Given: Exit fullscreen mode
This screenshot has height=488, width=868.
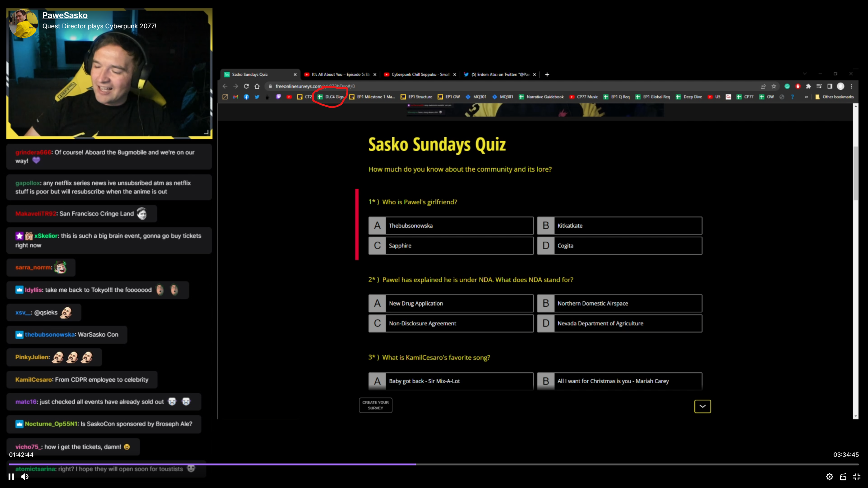Looking at the screenshot, I should (x=856, y=476).
